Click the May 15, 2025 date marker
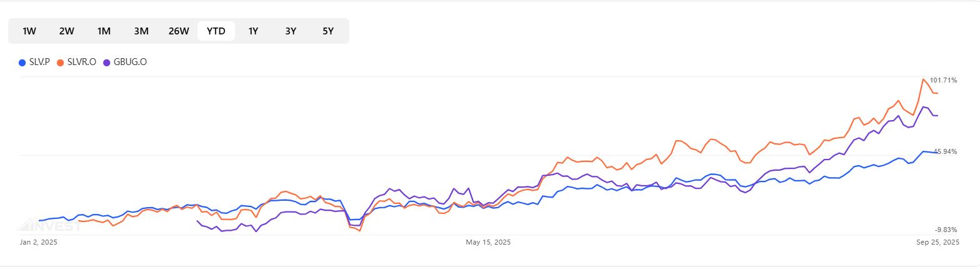980x269 pixels. [488, 242]
